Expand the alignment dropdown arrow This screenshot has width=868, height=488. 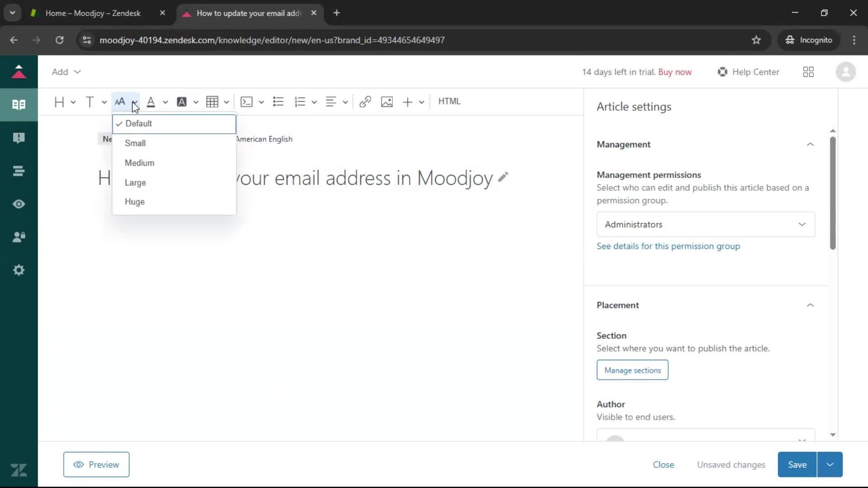(x=345, y=102)
